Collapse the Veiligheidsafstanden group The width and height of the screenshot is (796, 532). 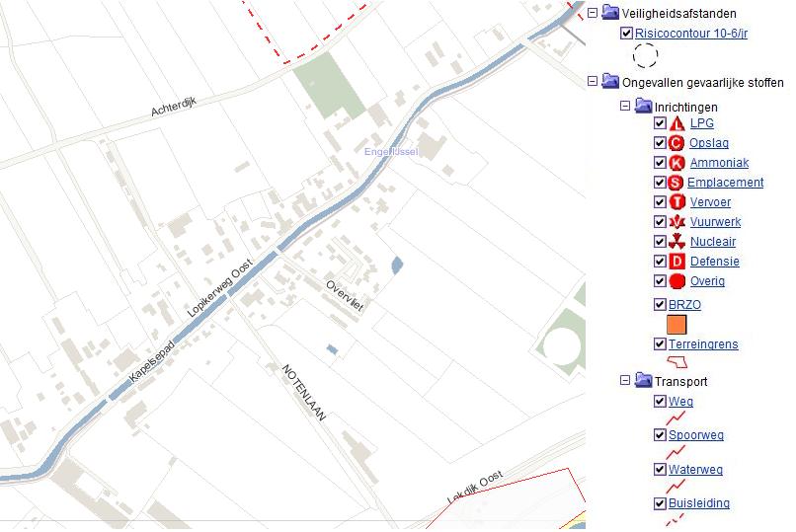pyautogui.click(x=593, y=13)
